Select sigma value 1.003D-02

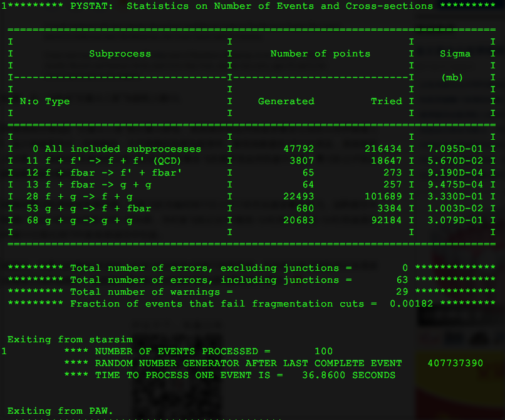click(x=455, y=209)
